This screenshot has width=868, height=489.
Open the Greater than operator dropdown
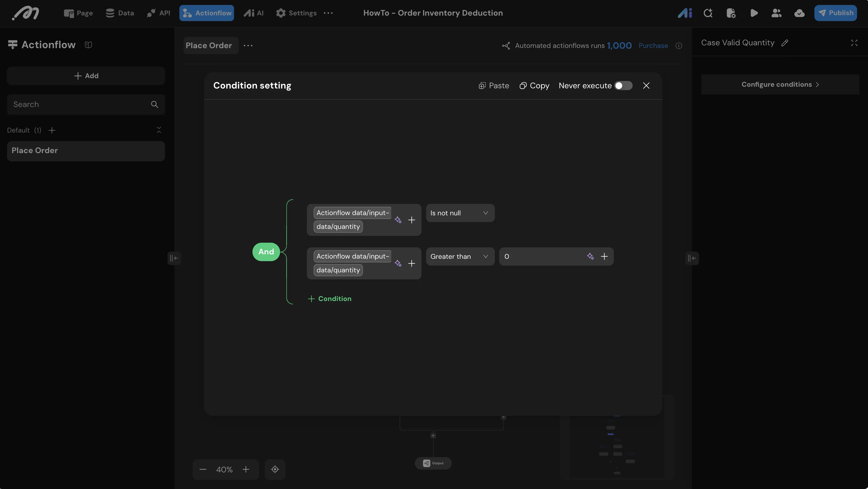[x=460, y=256]
